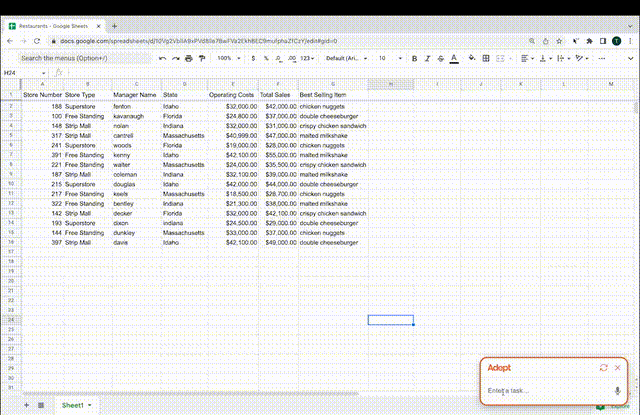
Task: Click the Print icon
Action: [x=189, y=59]
